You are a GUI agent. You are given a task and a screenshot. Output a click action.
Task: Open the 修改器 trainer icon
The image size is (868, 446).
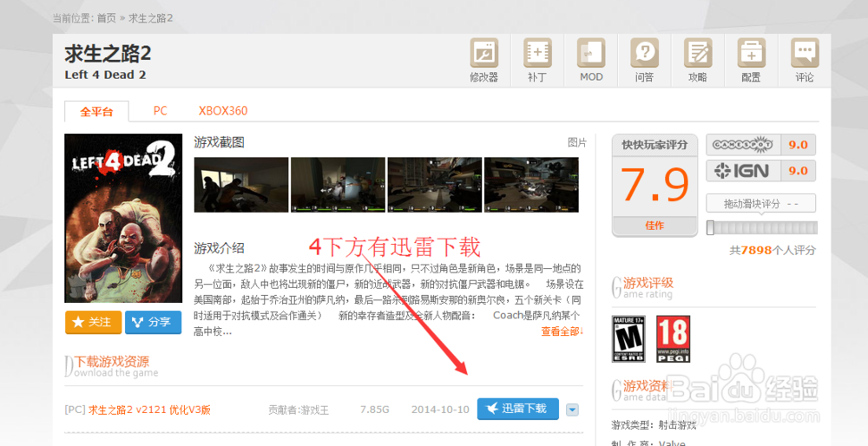(483, 60)
